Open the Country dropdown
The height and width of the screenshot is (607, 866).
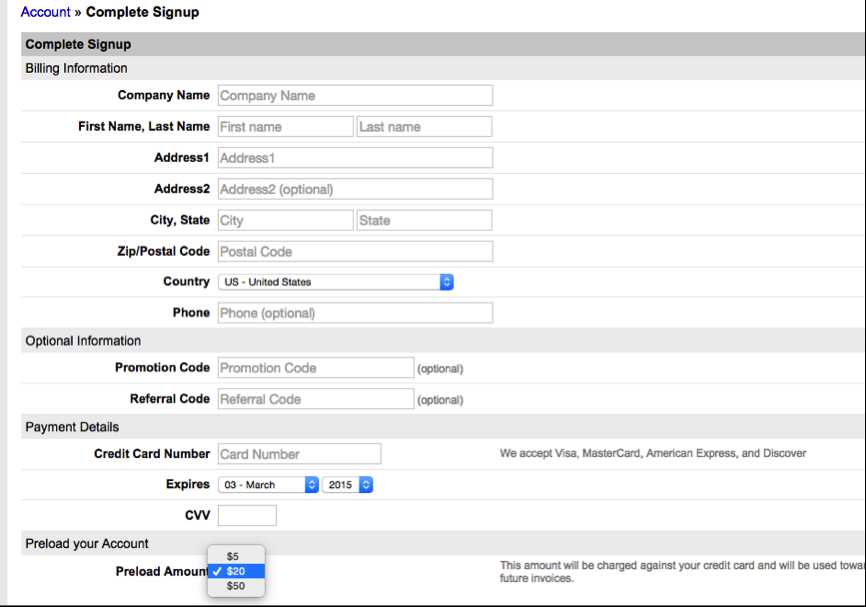[x=336, y=282]
